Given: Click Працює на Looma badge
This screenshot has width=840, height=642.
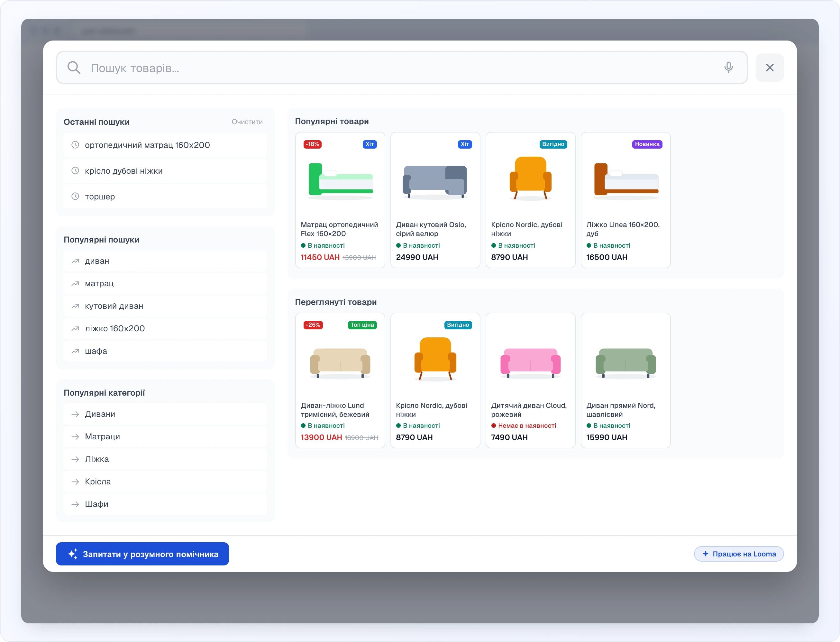Looking at the screenshot, I should [x=739, y=554].
